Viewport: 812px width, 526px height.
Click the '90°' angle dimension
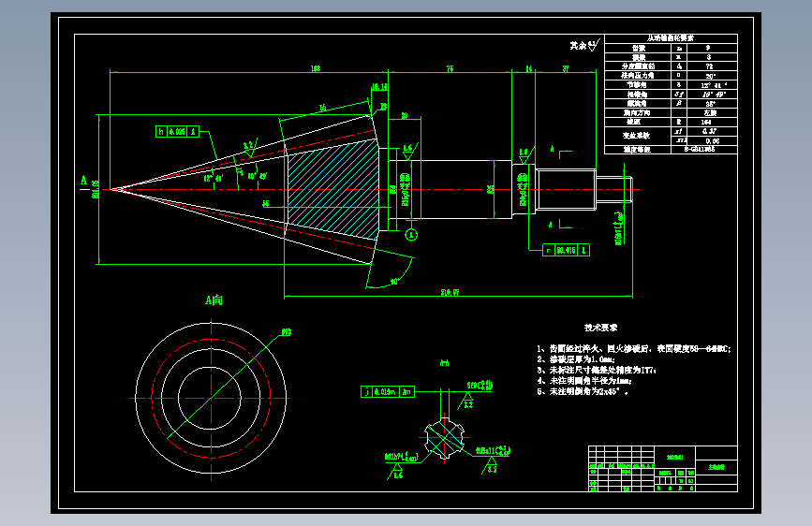[x=394, y=282]
